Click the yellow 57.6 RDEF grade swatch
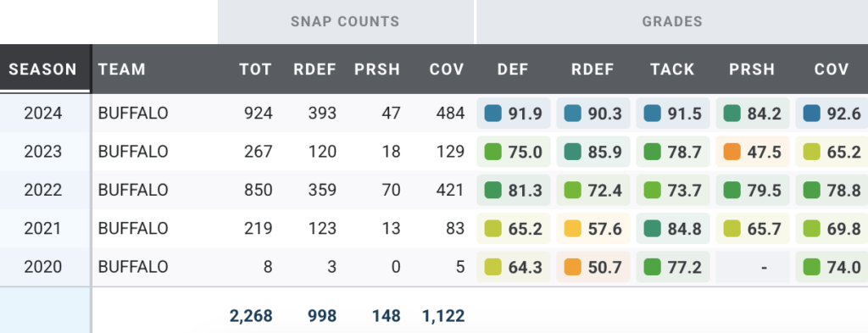This screenshot has width=868, height=333. click(x=572, y=229)
